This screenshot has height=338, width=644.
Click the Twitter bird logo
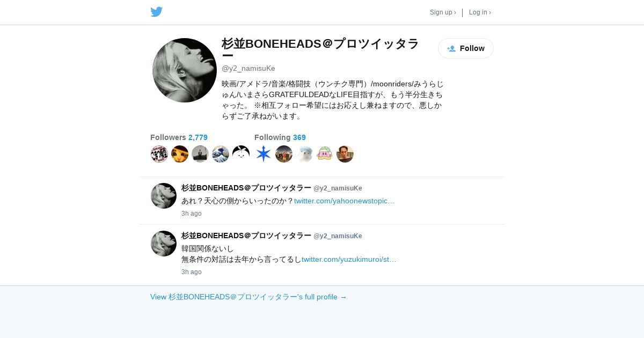pyautogui.click(x=156, y=12)
